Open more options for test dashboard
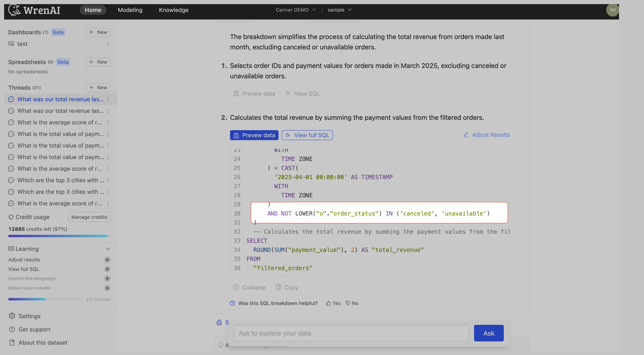This screenshot has width=644, height=355. (x=108, y=44)
